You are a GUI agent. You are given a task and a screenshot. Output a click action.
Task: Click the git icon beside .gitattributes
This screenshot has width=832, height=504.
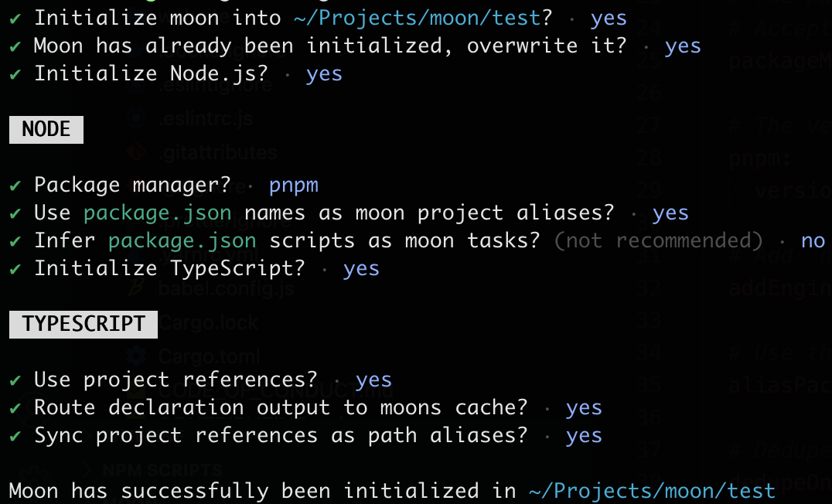tap(139, 152)
